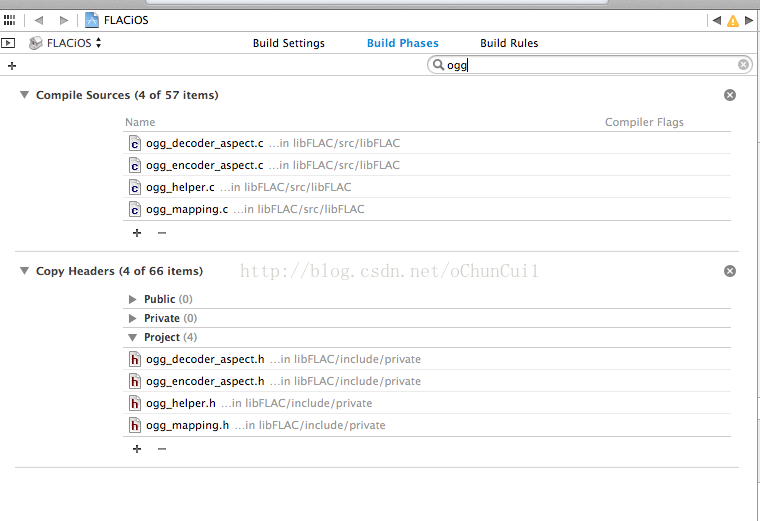Toggle the targets list sidebar icon
Image resolution: width=760 pixels, height=521 pixels.
coord(8,43)
